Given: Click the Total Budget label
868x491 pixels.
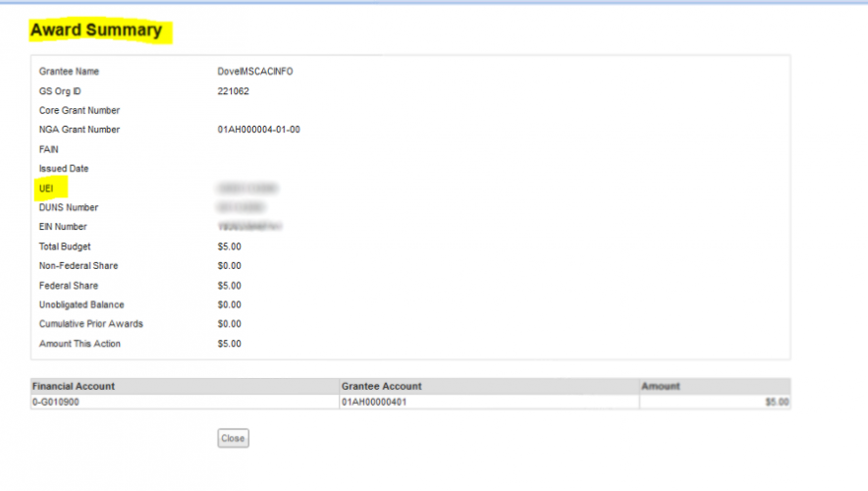Looking at the screenshot, I should coord(65,246).
